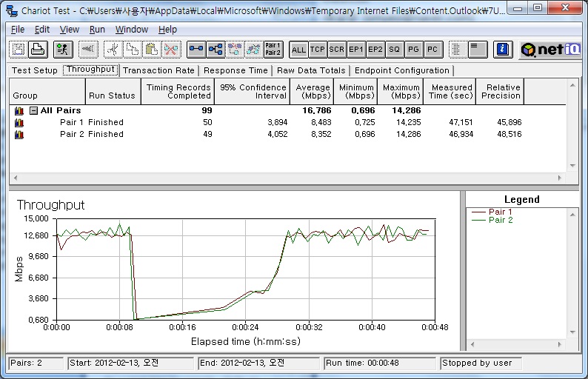Open the File menu
Screen dimensions: 588x379
18,30
